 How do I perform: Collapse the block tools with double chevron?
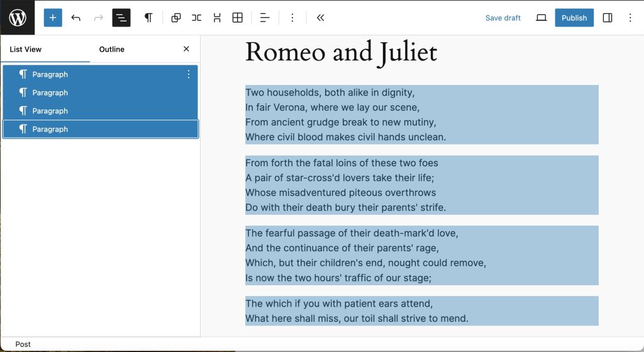click(320, 18)
